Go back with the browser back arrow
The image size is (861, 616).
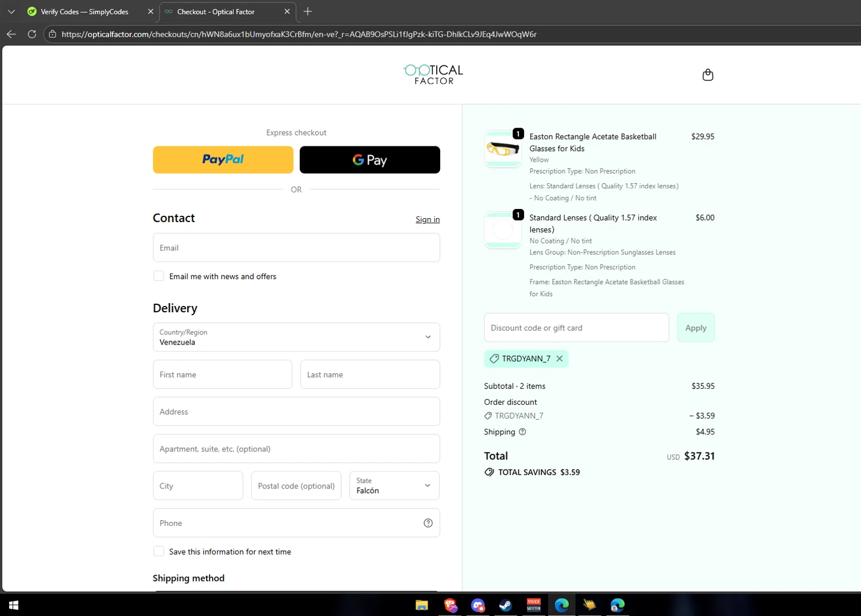11,34
